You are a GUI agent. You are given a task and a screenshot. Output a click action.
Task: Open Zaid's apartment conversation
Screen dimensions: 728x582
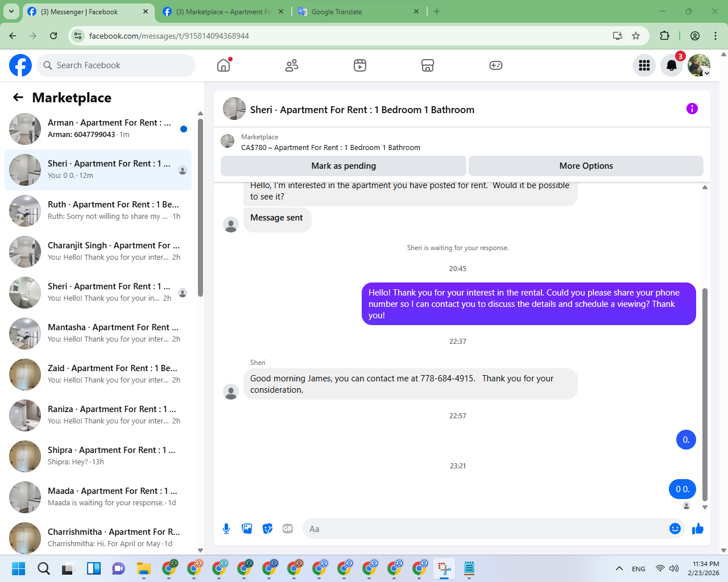[98, 375]
